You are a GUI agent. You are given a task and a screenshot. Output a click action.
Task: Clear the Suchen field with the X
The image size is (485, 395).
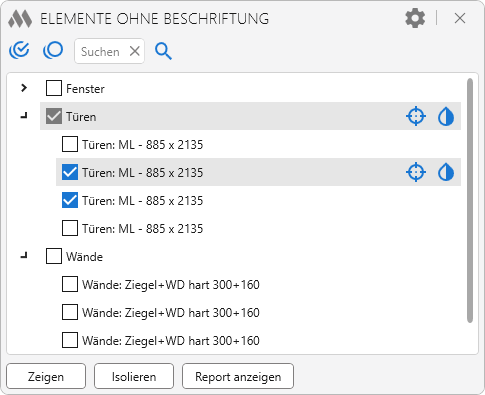coord(135,51)
